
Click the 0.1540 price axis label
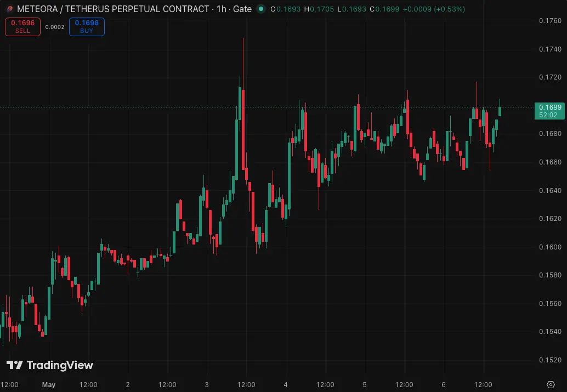550,331
